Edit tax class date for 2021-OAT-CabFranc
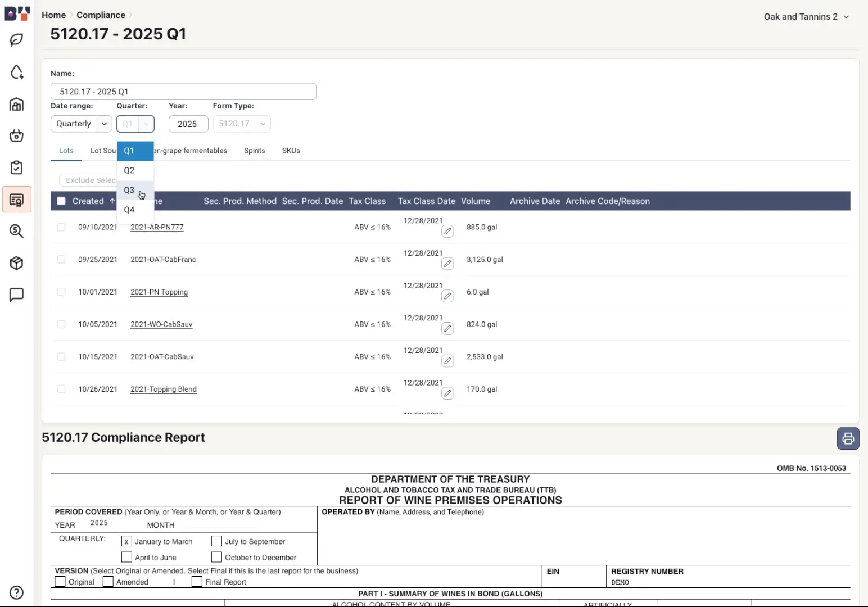The width and height of the screenshot is (868, 607). click(x=447, y=264)
